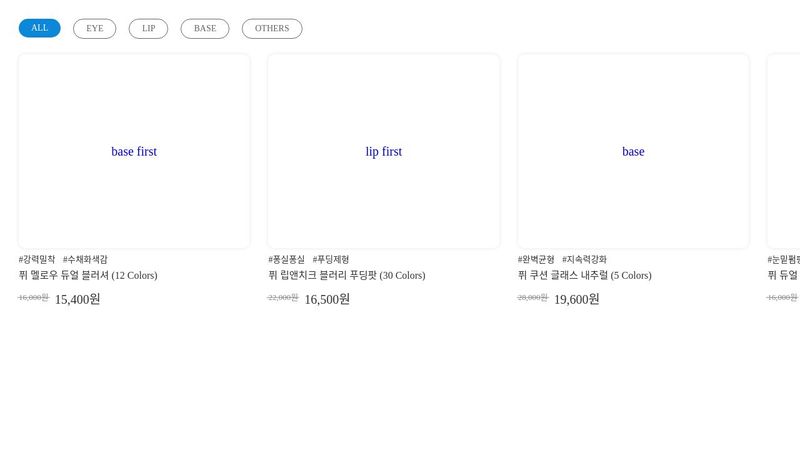
Task: Click the 16,500원 sale price
Action: click(x=327, y=299)
